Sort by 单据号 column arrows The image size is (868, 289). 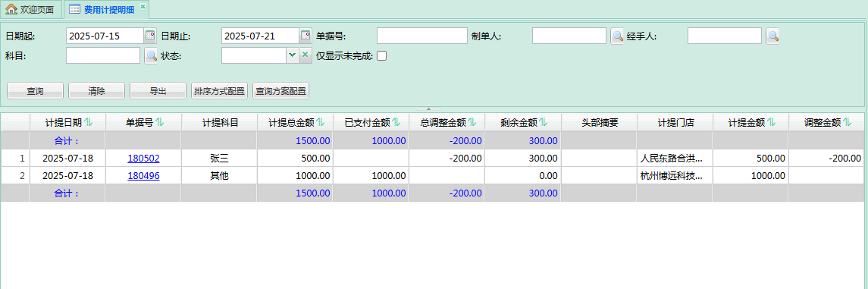click(160, 123)
